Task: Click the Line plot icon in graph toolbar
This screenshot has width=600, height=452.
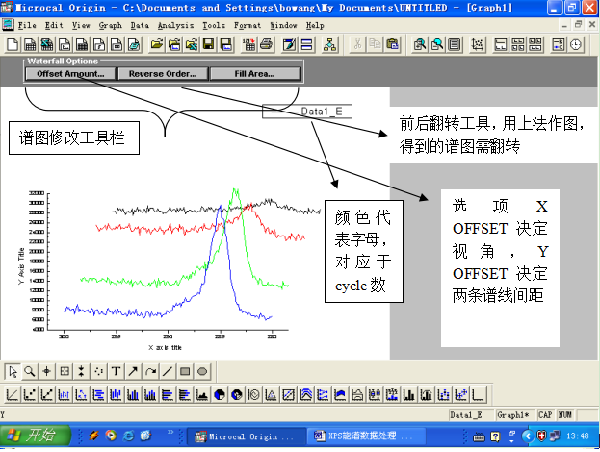Action: [14, 394]
